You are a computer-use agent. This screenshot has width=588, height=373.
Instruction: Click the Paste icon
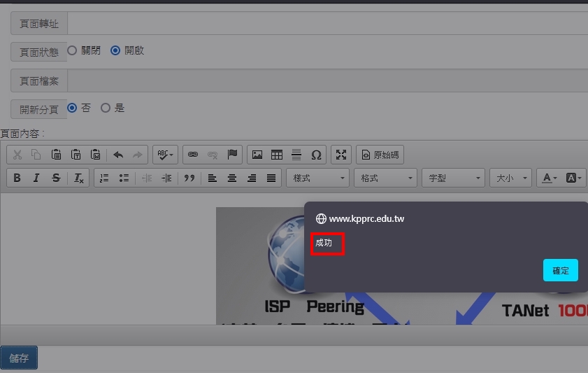tap(56, 155)
